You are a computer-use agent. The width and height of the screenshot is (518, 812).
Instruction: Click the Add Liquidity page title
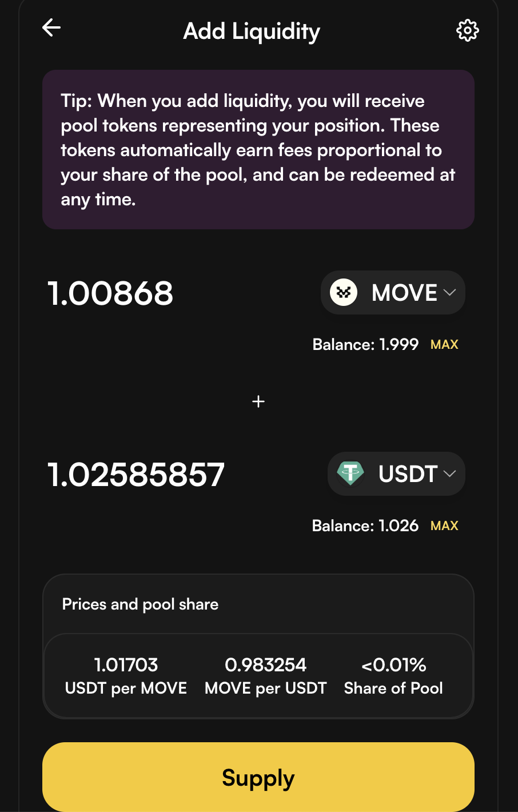coord(252,31)
